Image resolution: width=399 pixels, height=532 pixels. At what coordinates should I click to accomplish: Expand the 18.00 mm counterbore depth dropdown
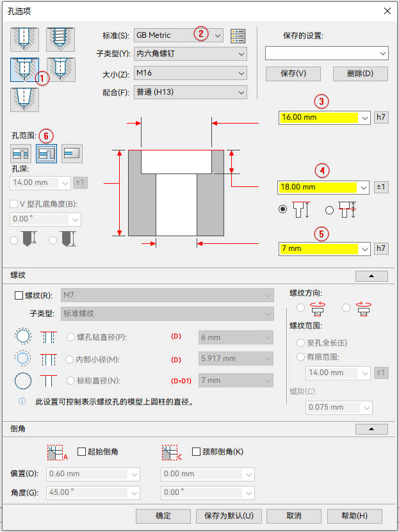pos(364,188)
